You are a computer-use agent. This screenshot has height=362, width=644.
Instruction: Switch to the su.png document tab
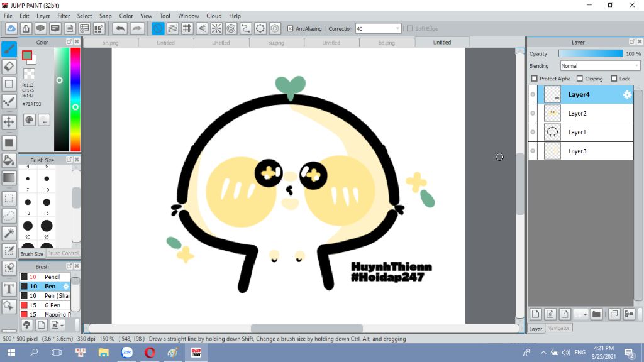276,43
